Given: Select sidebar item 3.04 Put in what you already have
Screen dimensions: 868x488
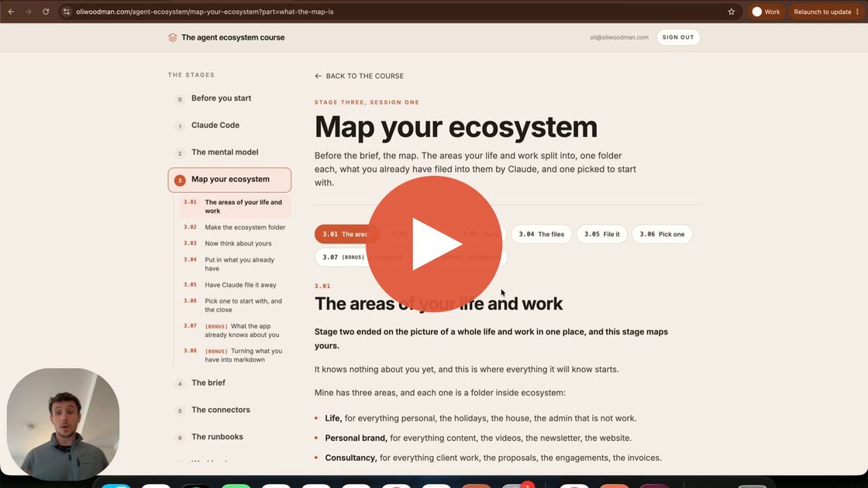Looking at the screenshot, I should tap(235, 264).
